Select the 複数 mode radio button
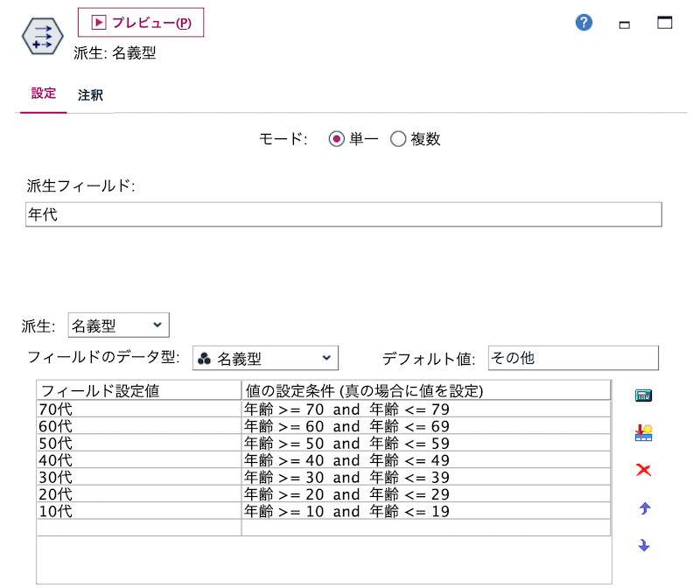The image size is (700, 588). [398, 137]
